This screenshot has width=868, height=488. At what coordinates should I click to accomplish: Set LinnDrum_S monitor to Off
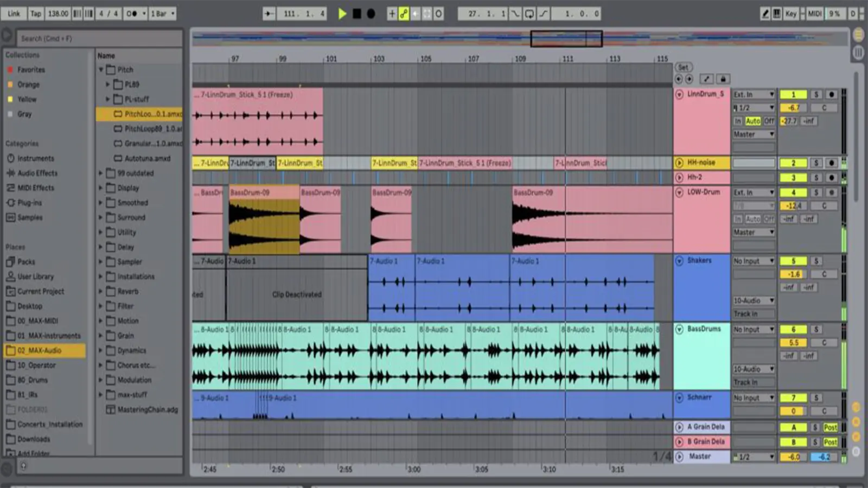click(x=769, y=121)
